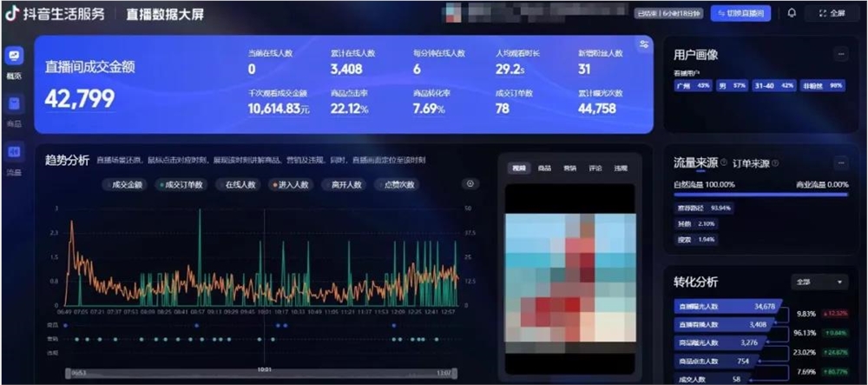Click the 直播曝光人数 34,678 funnel bar

point(728,306)
